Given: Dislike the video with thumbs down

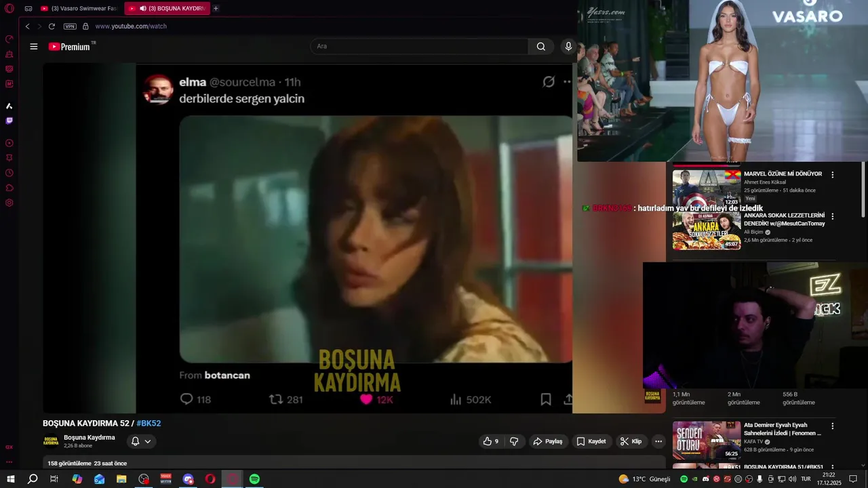Looking at the screenshot, I should tap(514, 441).
